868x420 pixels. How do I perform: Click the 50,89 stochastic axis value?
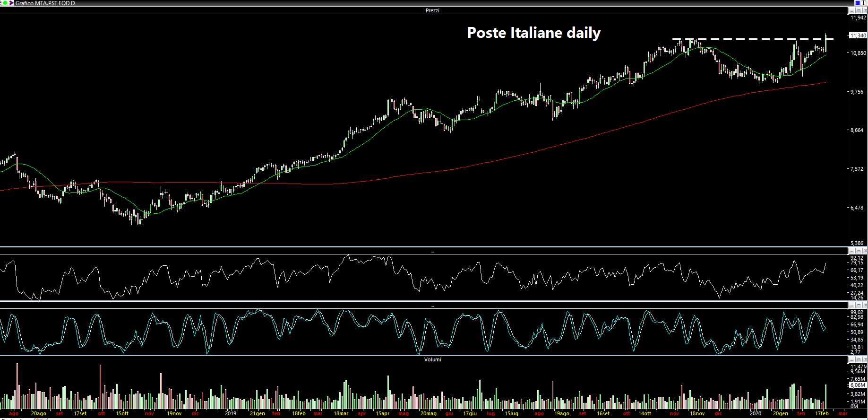coord(857,332)
